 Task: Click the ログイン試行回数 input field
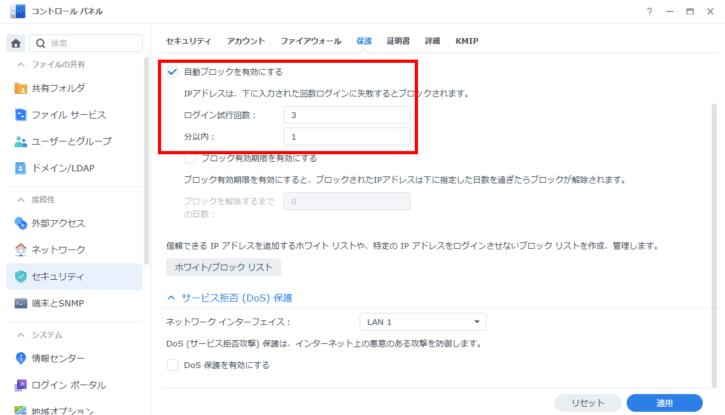tap(346, 115)
